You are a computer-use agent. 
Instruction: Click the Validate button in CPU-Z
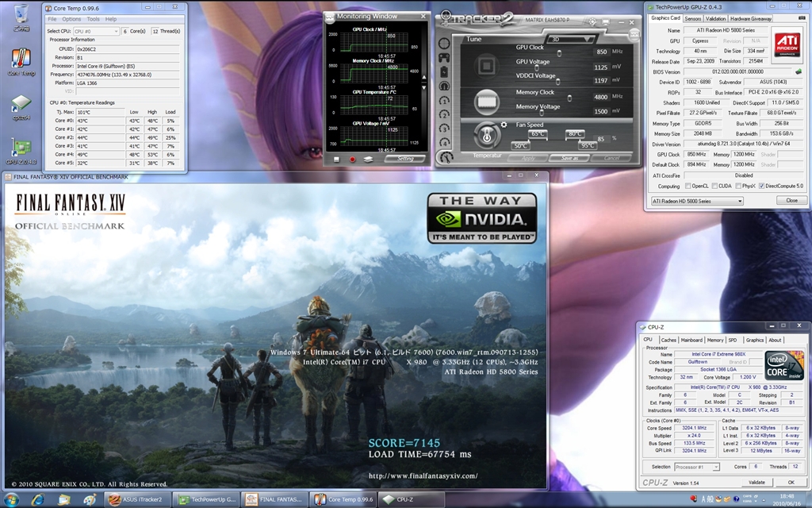pyautogui.click(x=756, y=482)
